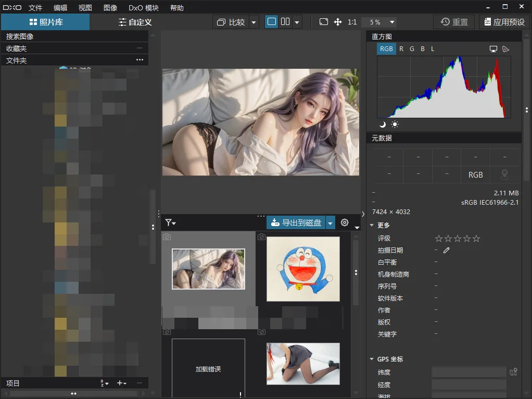
Task: Click the left panel vertical scrollbar
Action: pyautogui.click(x=153, y=227)
